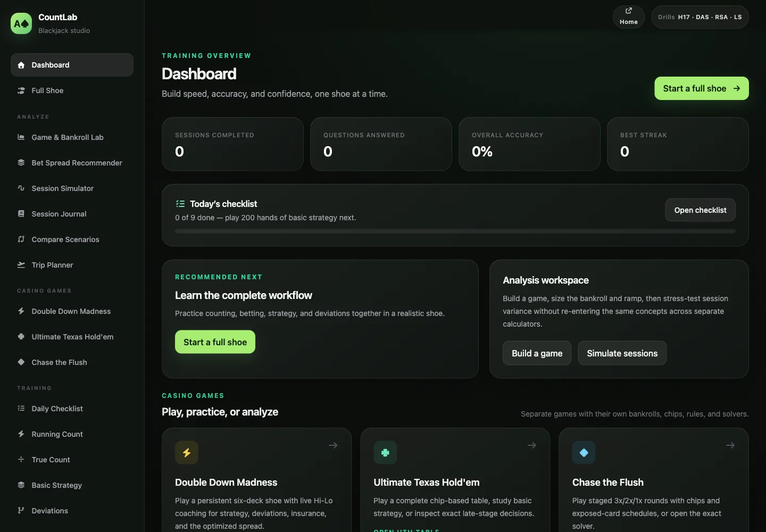Click the Running Count bolt icon
Image resolution: width=766 pixels, height=532 pixels.
tap(21, 434)
